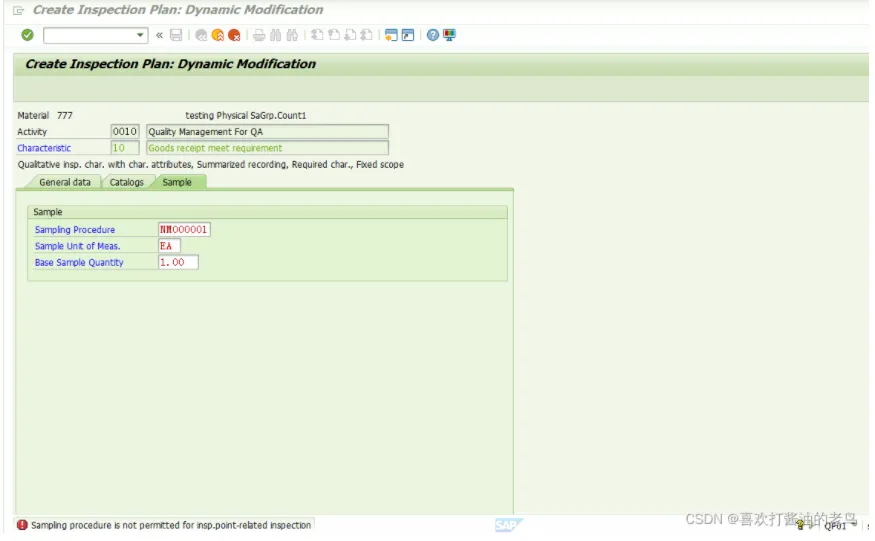Click the green Enter checkmark icon
Viewport: 875px width, 541px height.
[27, 35]
